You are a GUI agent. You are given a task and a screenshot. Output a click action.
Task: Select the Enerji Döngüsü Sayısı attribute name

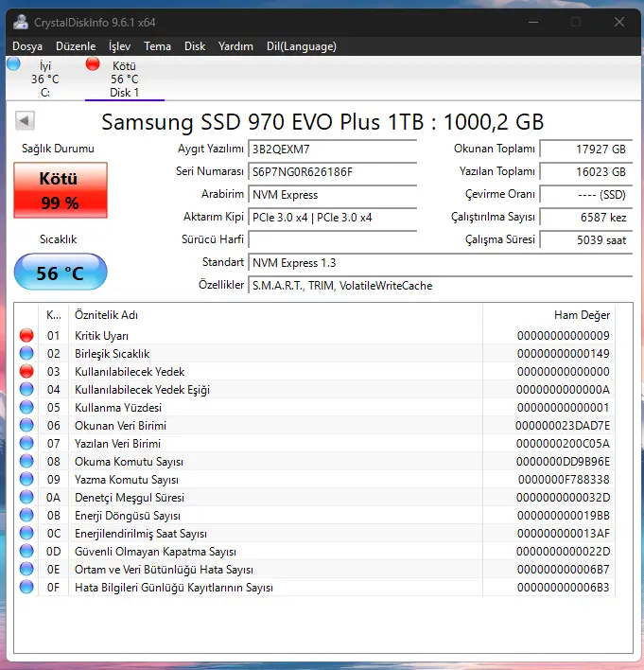point(128,516)
